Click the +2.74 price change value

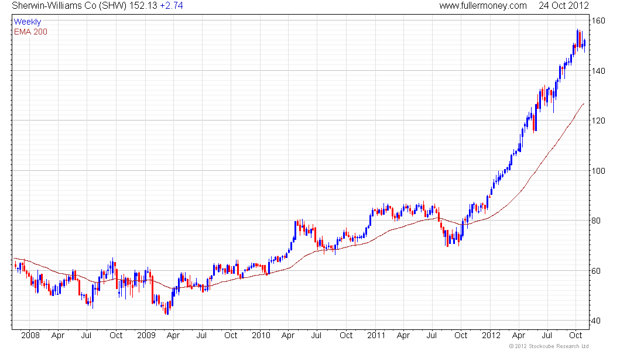point(172,6)
